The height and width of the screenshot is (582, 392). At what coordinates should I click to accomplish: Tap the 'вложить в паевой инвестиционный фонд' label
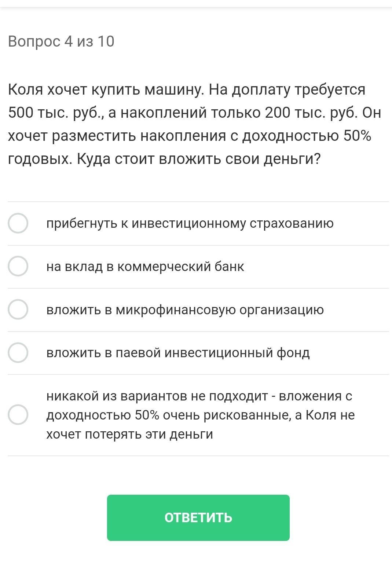(x=178, y=353)
